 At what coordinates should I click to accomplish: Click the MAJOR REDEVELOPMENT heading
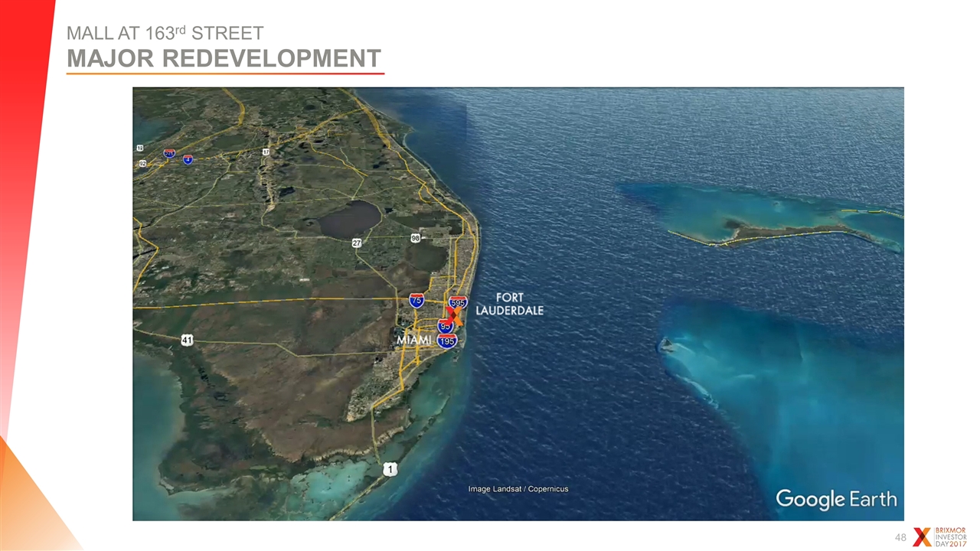pos(224,58)
